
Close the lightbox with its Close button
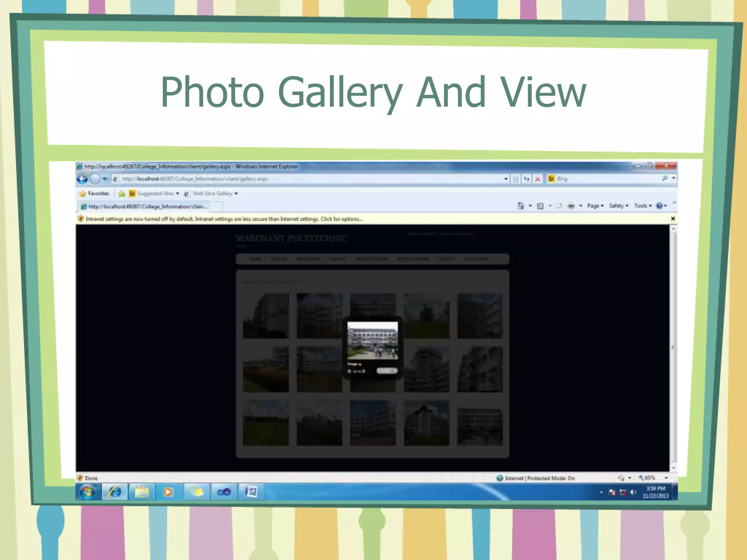(x=387, y=371)
